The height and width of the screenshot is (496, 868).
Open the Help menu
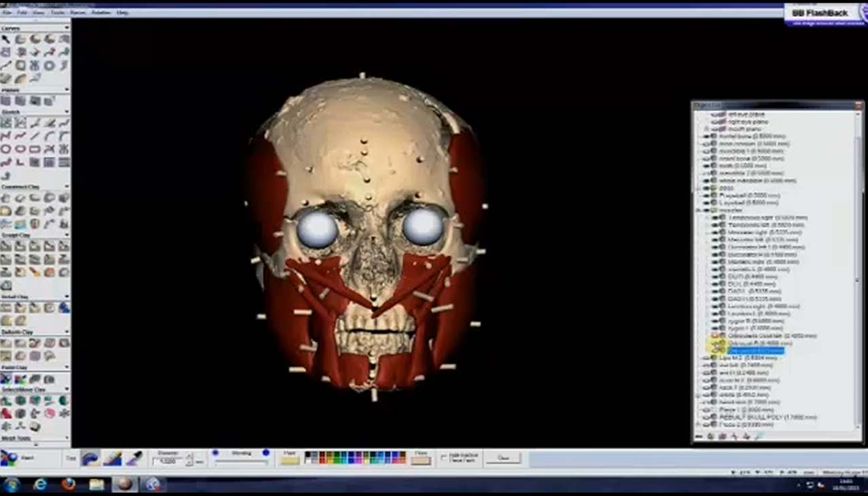point(122,12)
